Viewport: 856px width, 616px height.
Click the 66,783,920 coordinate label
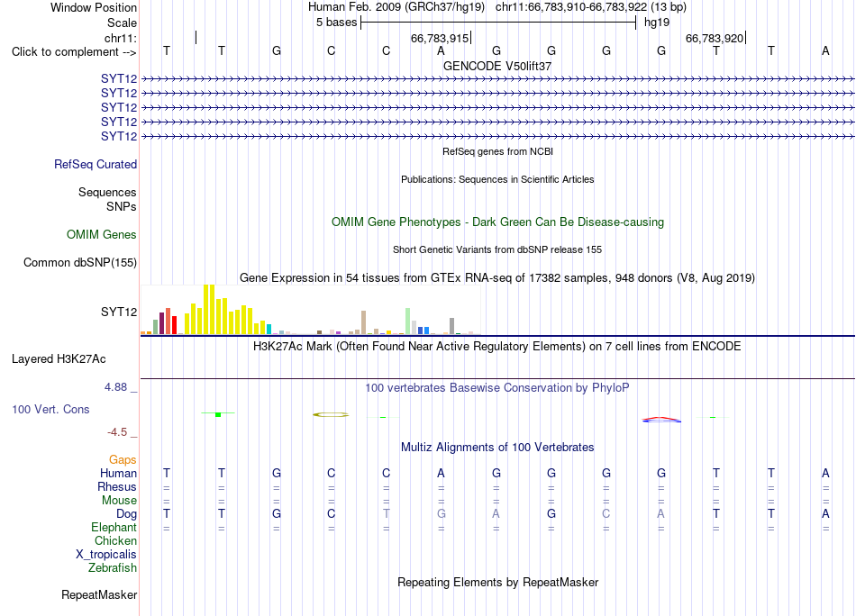pyautogui.click(x=714, y=38)
